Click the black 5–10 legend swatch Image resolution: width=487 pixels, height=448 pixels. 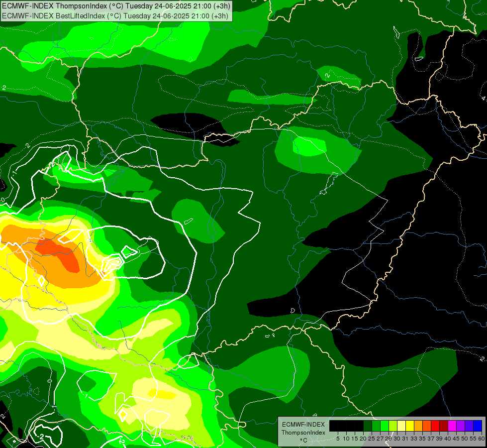[342, 426]
